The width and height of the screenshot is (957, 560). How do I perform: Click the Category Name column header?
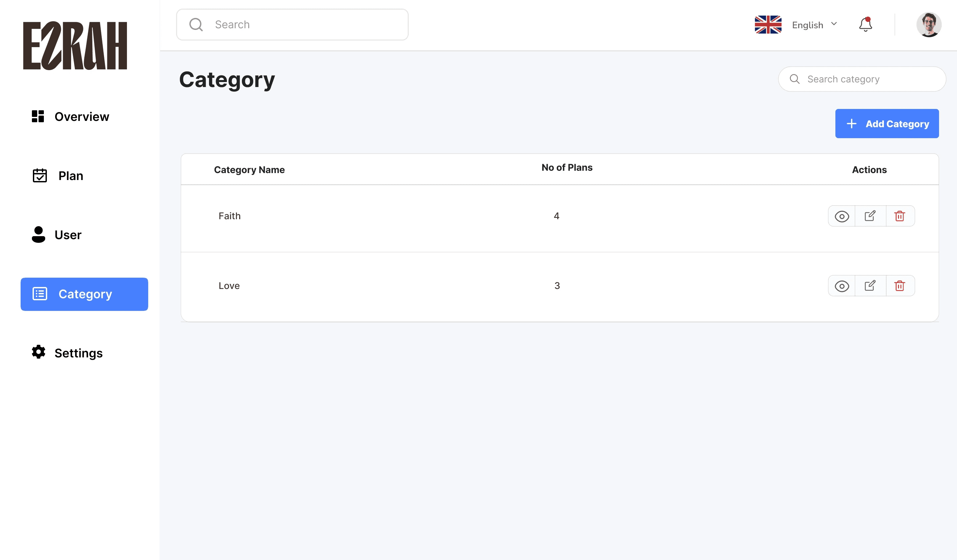tap(249, 170)
